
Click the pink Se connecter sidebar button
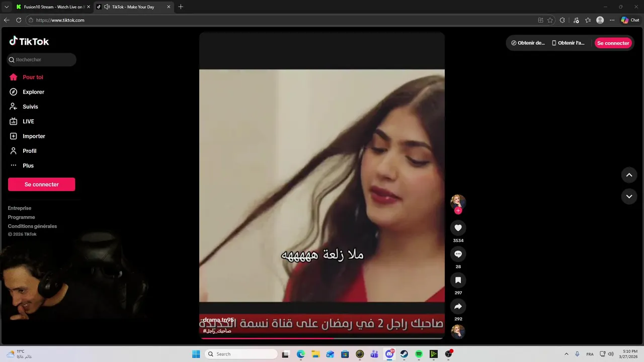coord(42,185)
